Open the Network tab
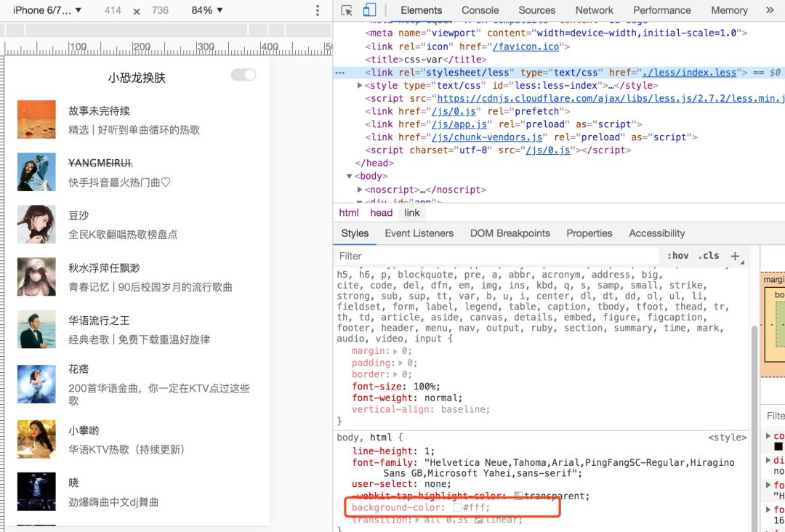 594,10
